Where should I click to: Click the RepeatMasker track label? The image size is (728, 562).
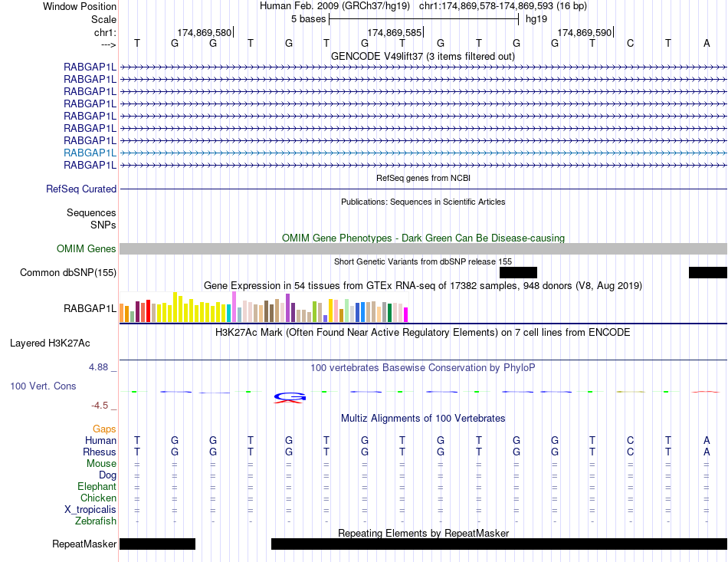coord(84,544)
